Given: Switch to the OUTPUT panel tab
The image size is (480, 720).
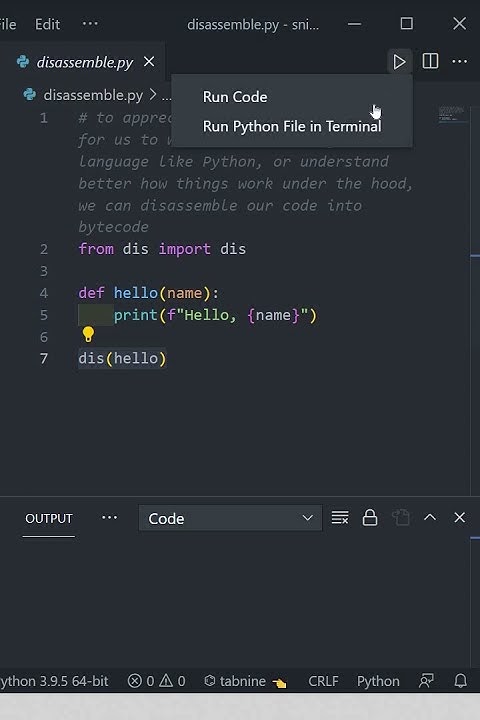Looking at the screenshot, I should click(49, 518).
